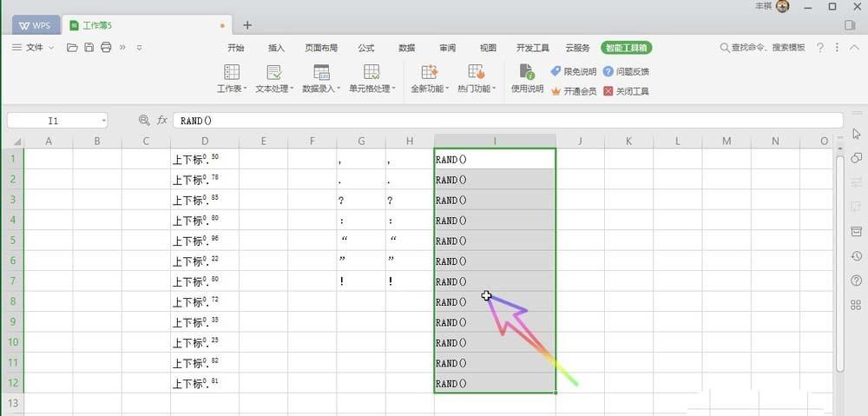The width and height of the screenshot is (868, 416).
Task: Click the select-all corner triangle of sheet
Action: tap(16, 142)
